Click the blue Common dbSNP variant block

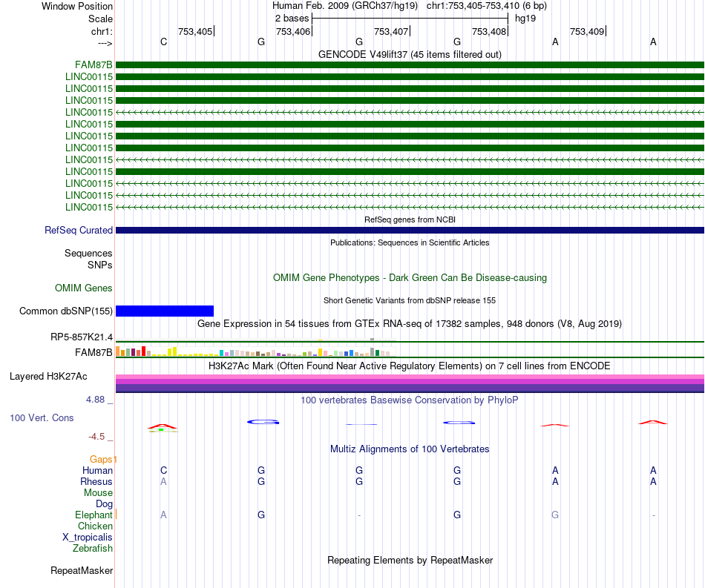coord(165,311)
